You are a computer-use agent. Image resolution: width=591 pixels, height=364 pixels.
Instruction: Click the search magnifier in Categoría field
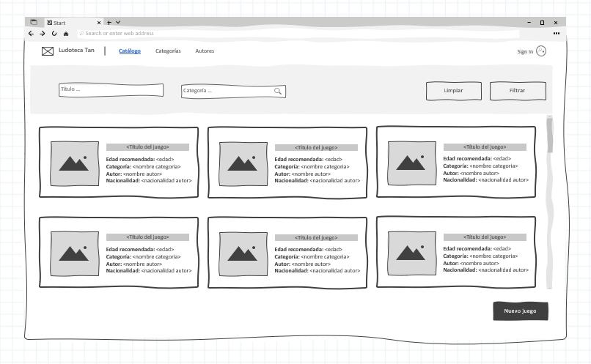click(278, 92)
